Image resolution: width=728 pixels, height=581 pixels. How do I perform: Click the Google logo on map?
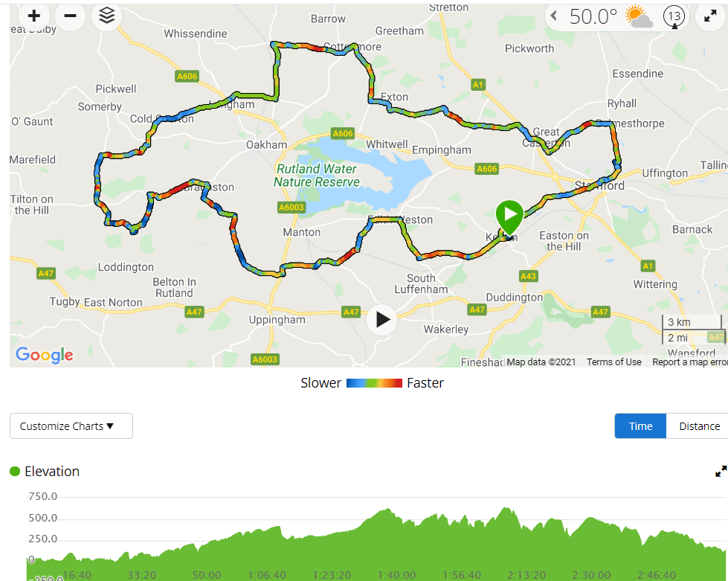tap(45, 355)
